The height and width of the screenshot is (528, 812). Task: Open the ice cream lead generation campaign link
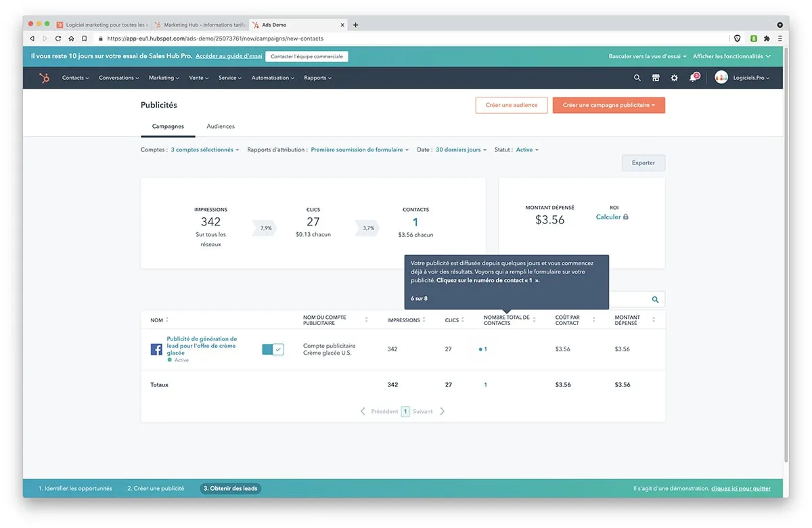click(x=202, y=346)
